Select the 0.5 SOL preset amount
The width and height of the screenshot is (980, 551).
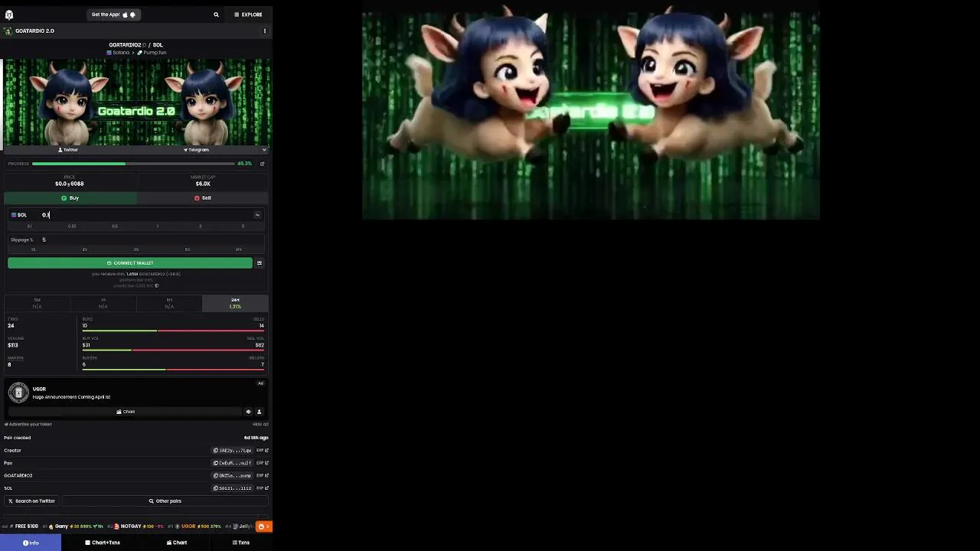(x=115, y=227)
